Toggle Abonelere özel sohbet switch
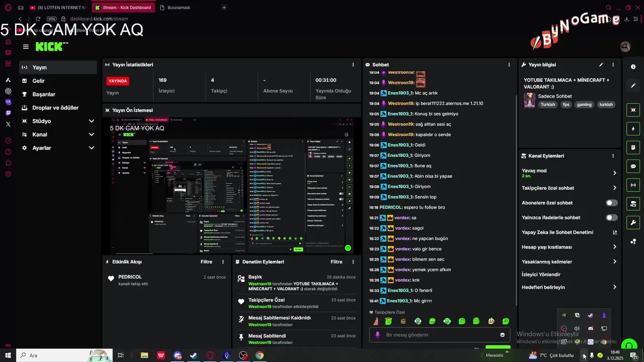The width and height of the screenshot is (644, 362). click(611, 203)
